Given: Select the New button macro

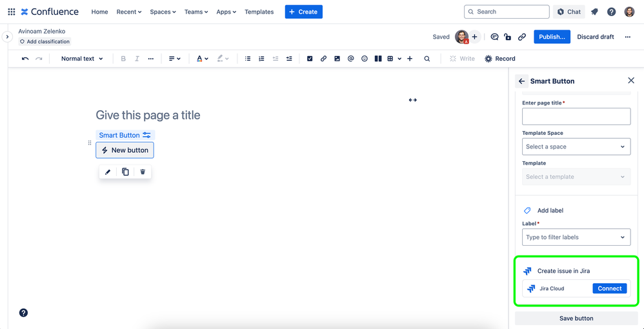Looking at the screenshot, I should [125, 150].
